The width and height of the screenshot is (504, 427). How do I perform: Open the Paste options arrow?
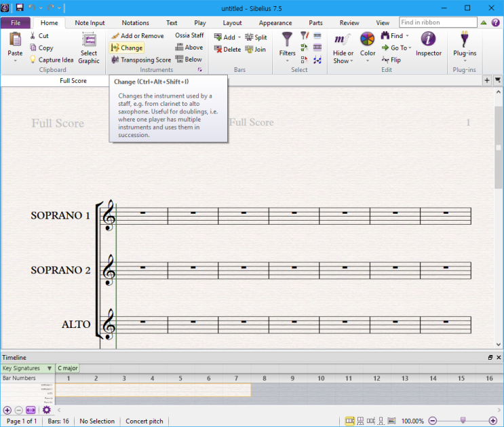click(x=15, y=60)
